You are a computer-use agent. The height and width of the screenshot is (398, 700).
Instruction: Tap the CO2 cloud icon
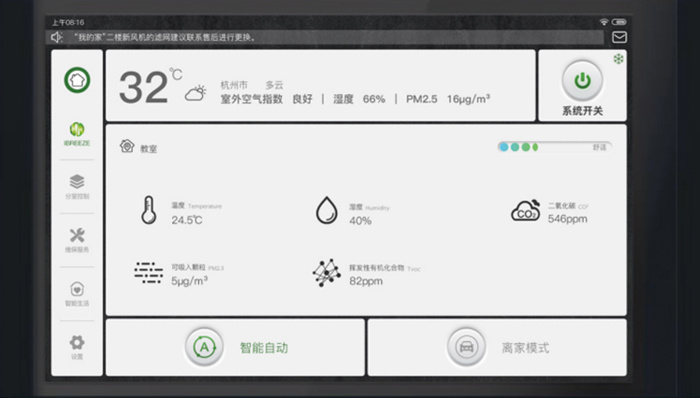tap(525, 211)
